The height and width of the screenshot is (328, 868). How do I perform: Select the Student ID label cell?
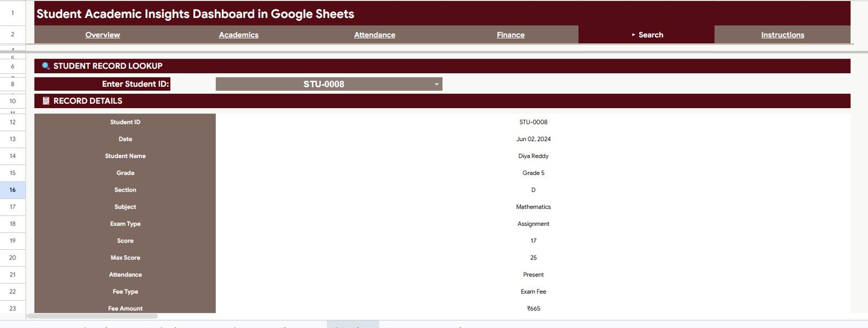[125, 122]
